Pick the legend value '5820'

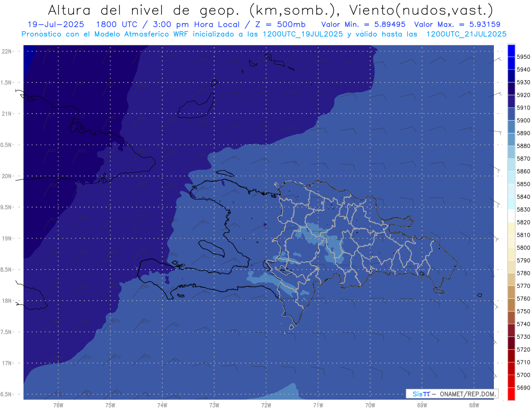(x=523, y=222)
